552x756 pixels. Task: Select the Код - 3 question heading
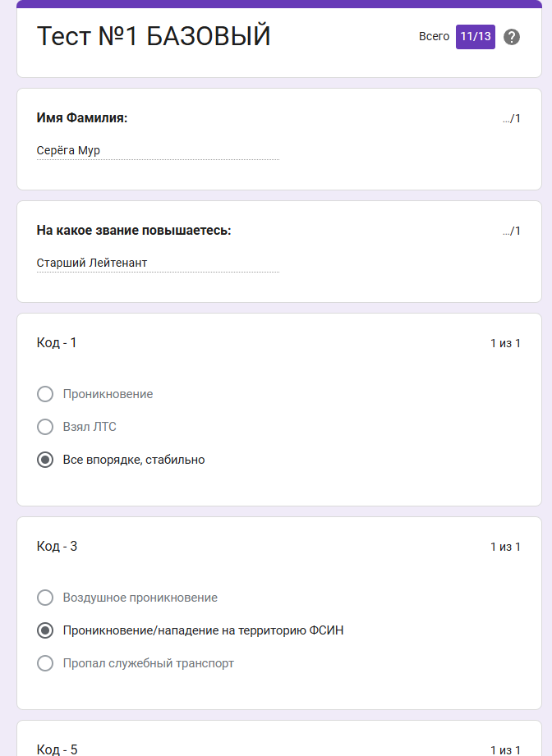point(56,547)
